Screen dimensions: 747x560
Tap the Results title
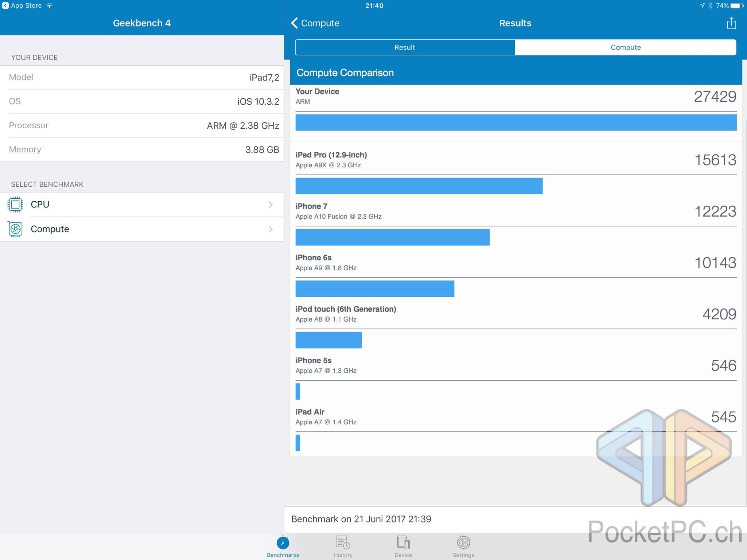click(515, 23)
